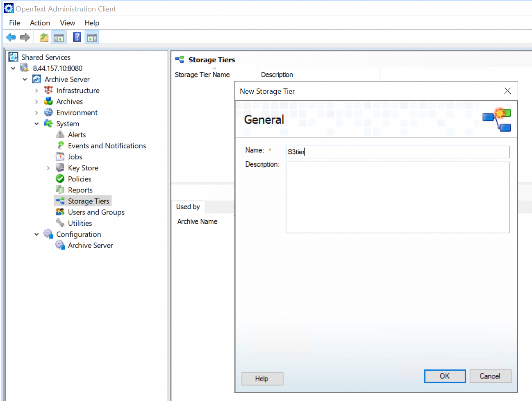Select Storage Tiers label in the tree

89,201
